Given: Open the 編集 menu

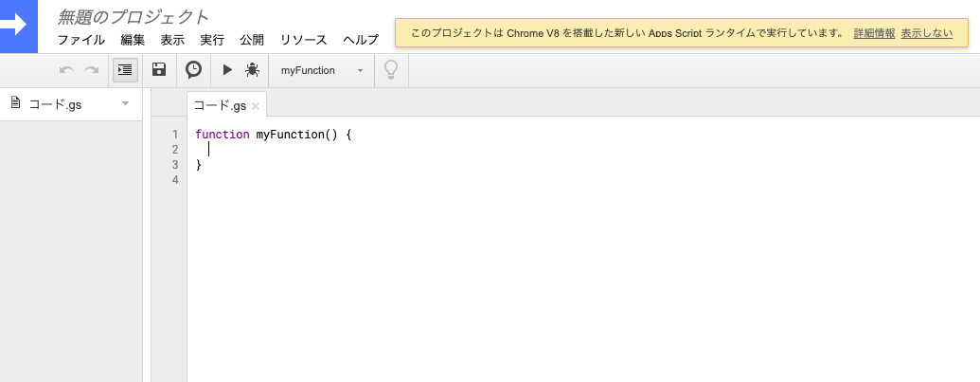Looking at the screenshot, I should point(133,40).
